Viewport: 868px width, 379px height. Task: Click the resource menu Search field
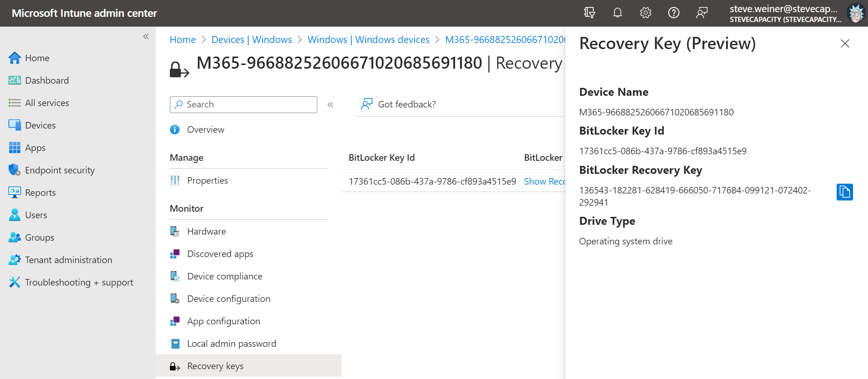click(x=243, y=105)
